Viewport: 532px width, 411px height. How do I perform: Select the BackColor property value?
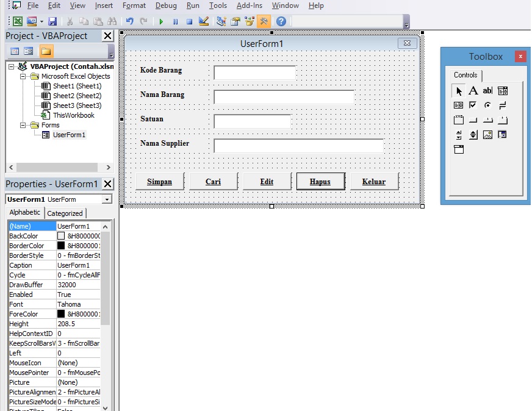[85, 235]
